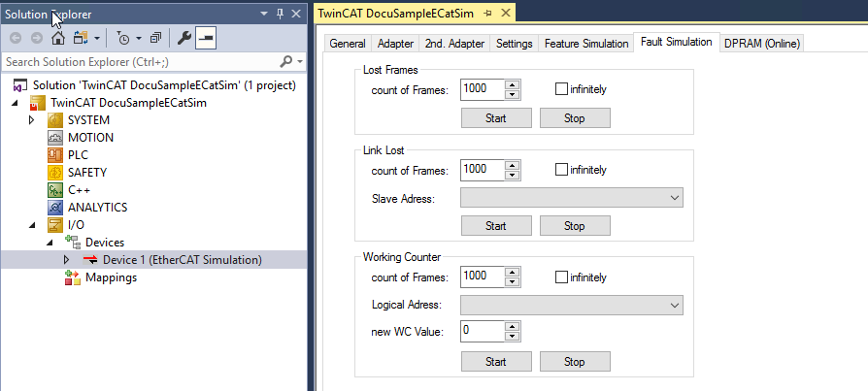Click the Back navigation arrow in Solution Explorer
Screen dimensions: 868x391
pos(17,38)
